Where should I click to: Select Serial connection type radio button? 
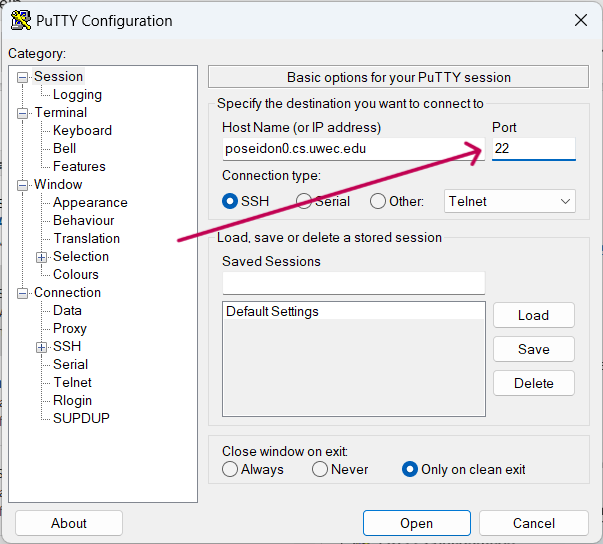click(303, 201)
